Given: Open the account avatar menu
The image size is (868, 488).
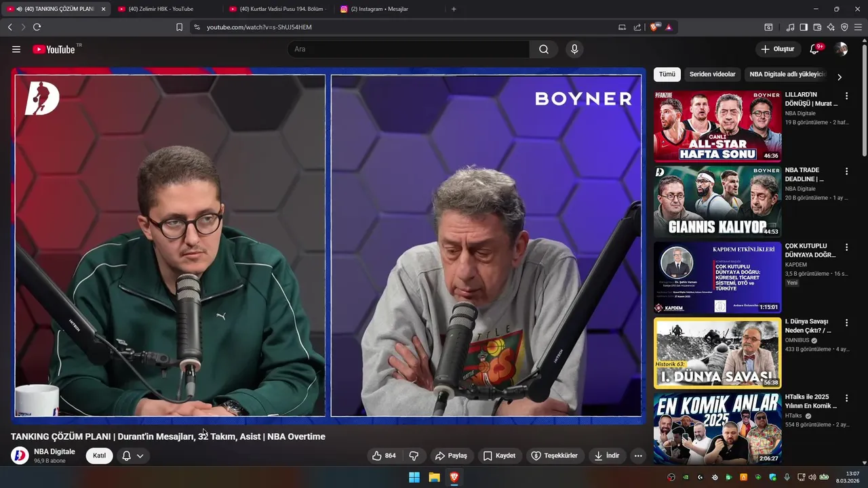Looking at the screenshot, I should [x=841, y=49].
